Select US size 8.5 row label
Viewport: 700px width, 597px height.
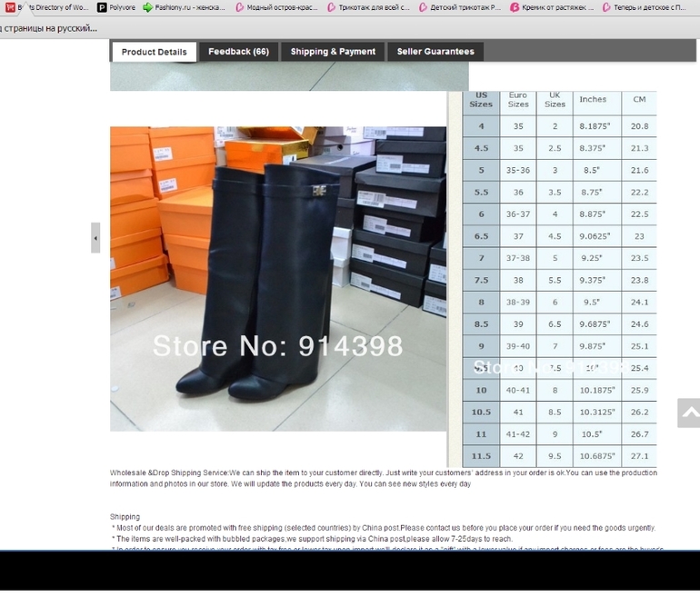click(481, 323)
